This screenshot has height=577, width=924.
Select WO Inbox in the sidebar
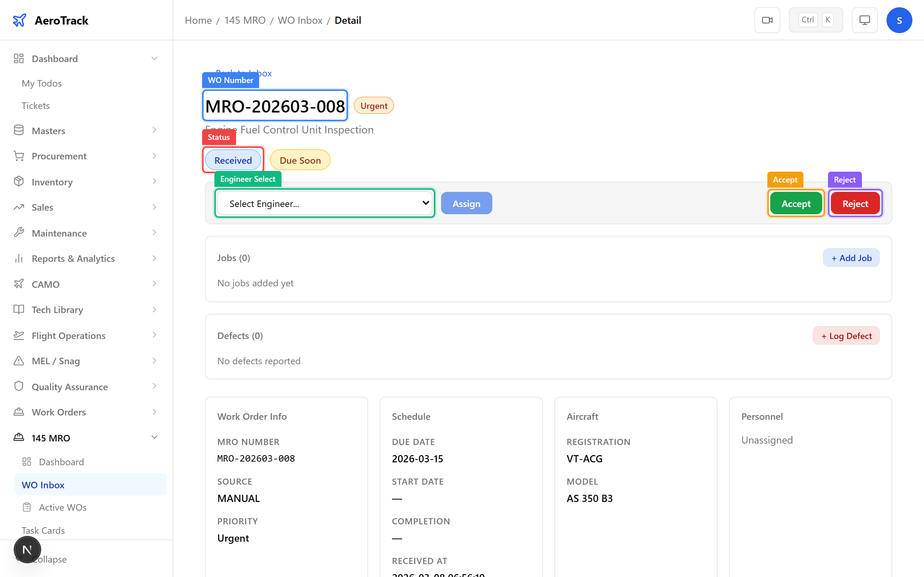[43, 485]
